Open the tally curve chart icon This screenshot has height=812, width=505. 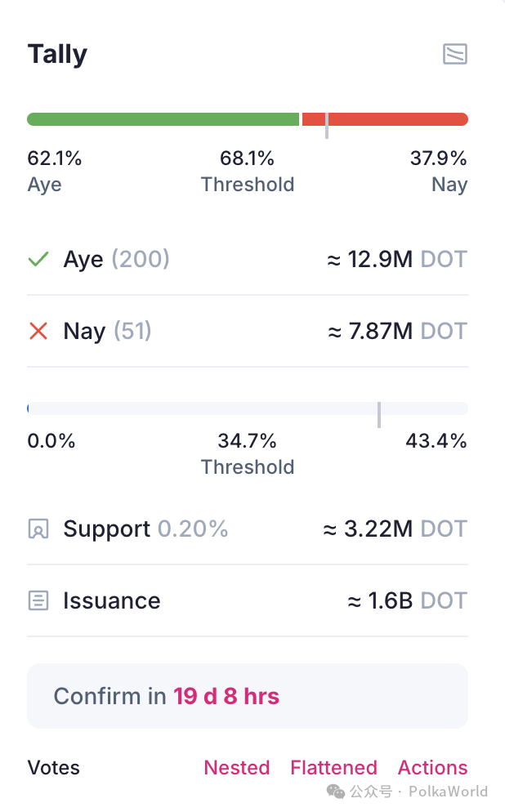pos(454,55)
